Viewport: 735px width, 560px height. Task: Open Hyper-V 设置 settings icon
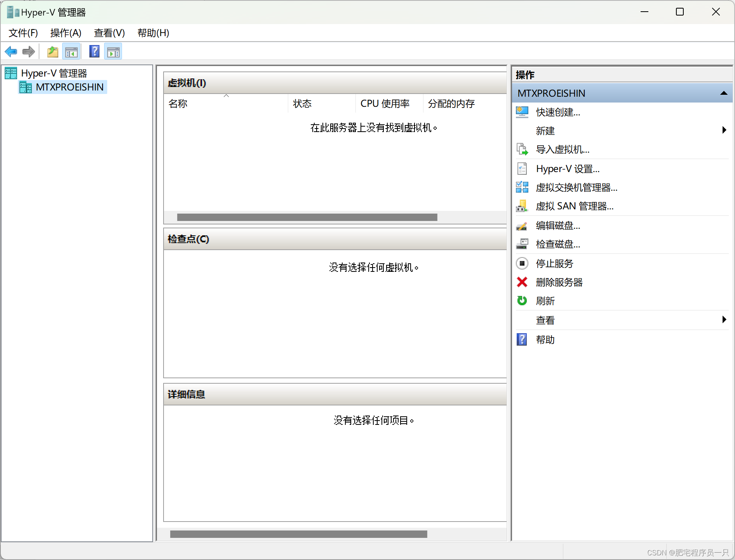point(522,168)
